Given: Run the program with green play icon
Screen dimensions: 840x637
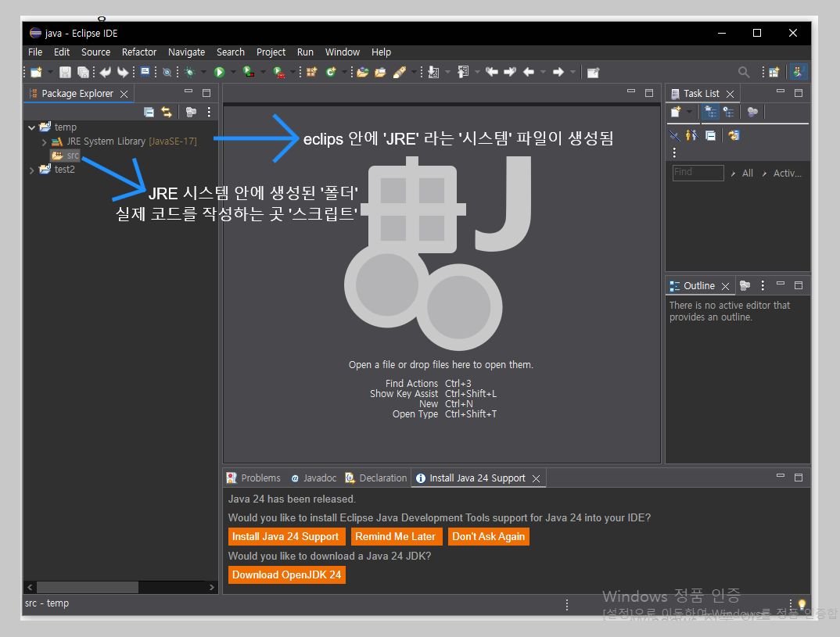Looking at the screenshot, I should click(219, 72).
